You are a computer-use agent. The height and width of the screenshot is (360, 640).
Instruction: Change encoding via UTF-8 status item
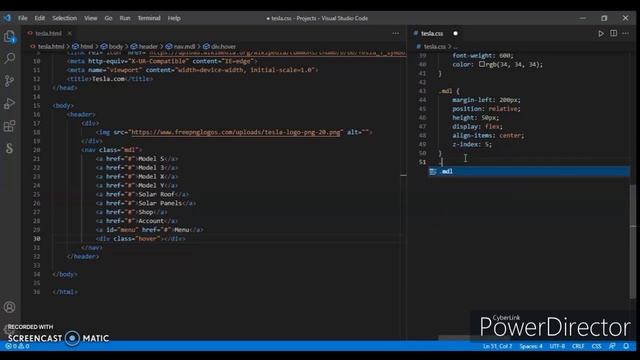tap(557, 346)
